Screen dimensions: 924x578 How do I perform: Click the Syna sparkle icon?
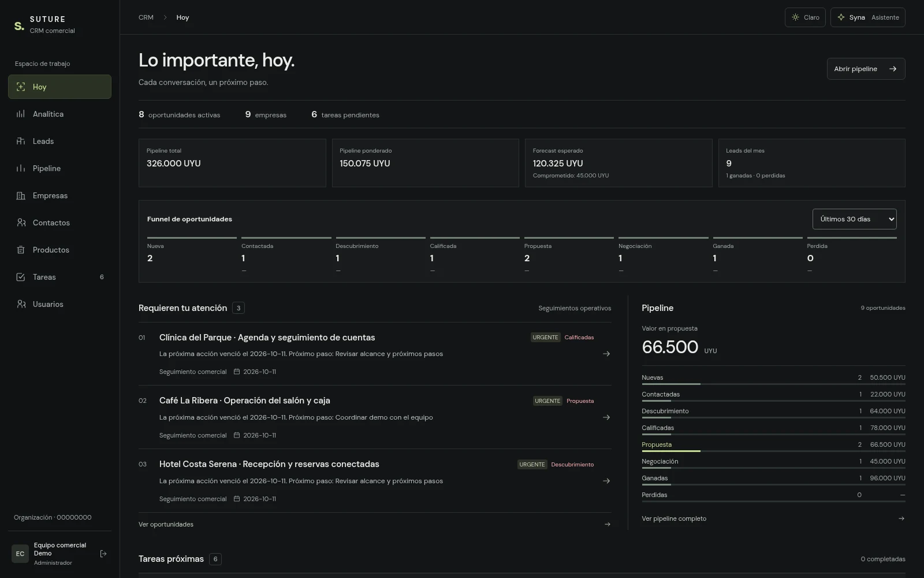841,17
